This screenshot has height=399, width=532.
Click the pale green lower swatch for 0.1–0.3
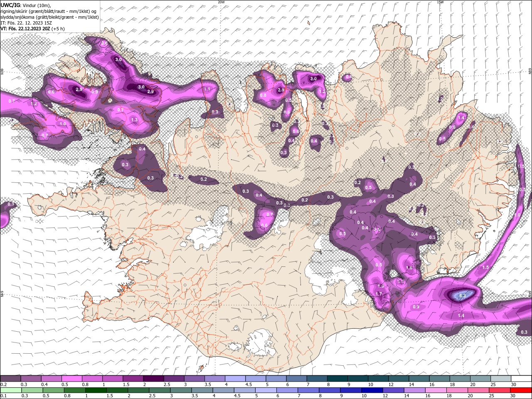11,390
